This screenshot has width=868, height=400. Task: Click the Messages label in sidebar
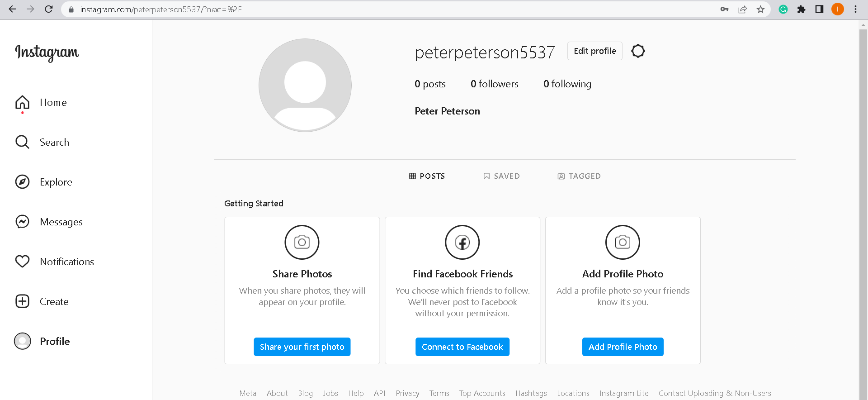[61, 222]
